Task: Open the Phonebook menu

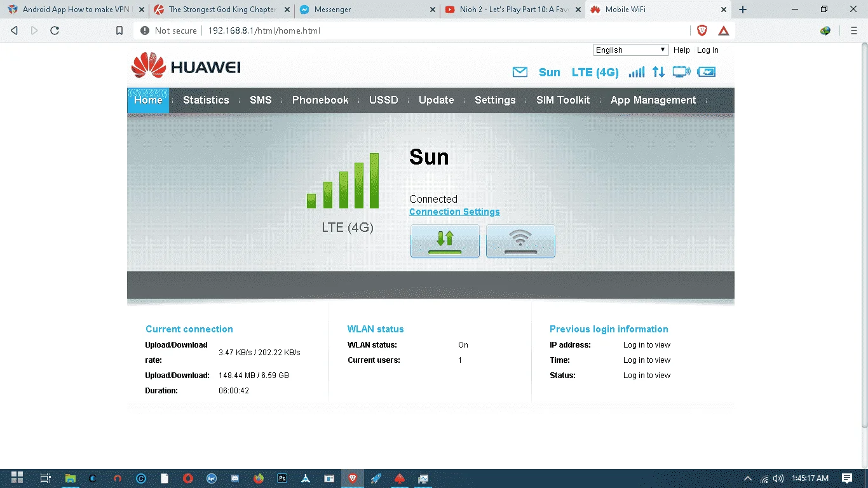Action: 320,100
